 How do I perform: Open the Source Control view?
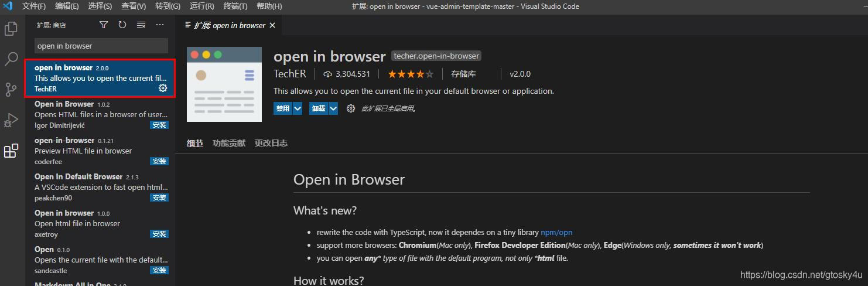tap(11, 89)
